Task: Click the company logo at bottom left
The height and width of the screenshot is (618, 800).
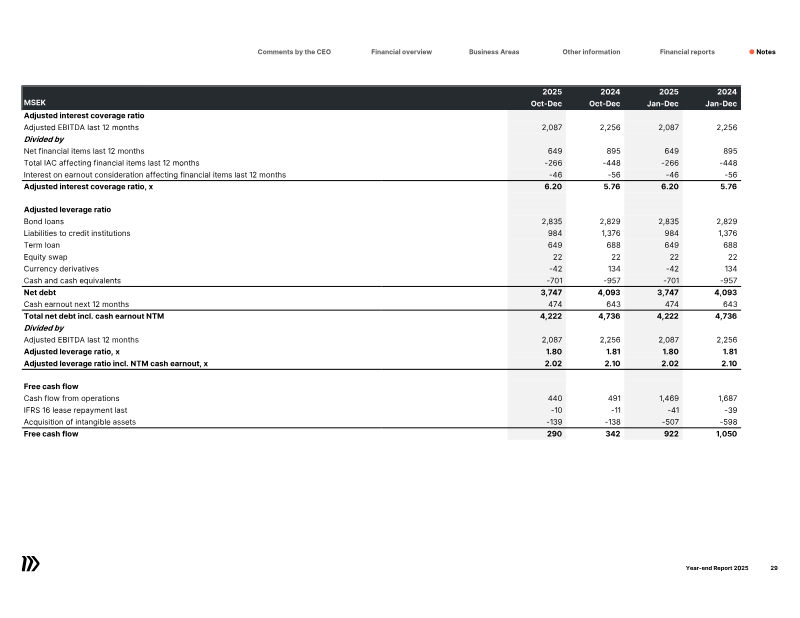Action: point(31,563)
